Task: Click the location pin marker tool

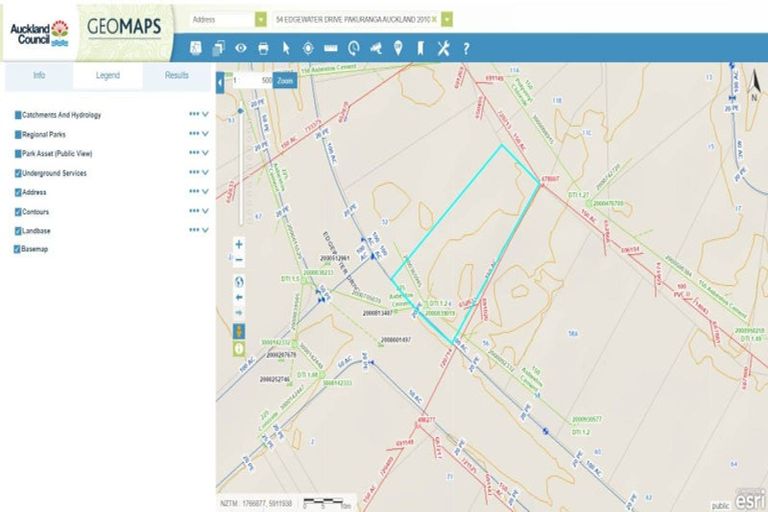Action: tap(398, 47)
